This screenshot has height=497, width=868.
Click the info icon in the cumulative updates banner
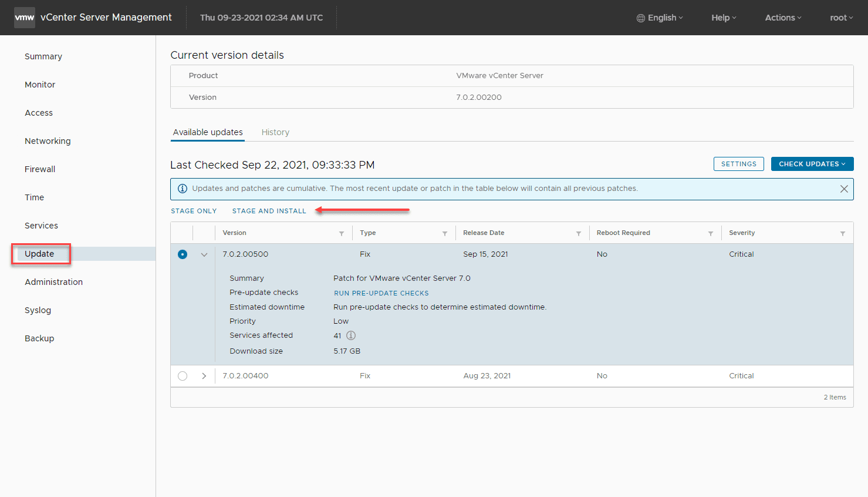click(183, 189)
